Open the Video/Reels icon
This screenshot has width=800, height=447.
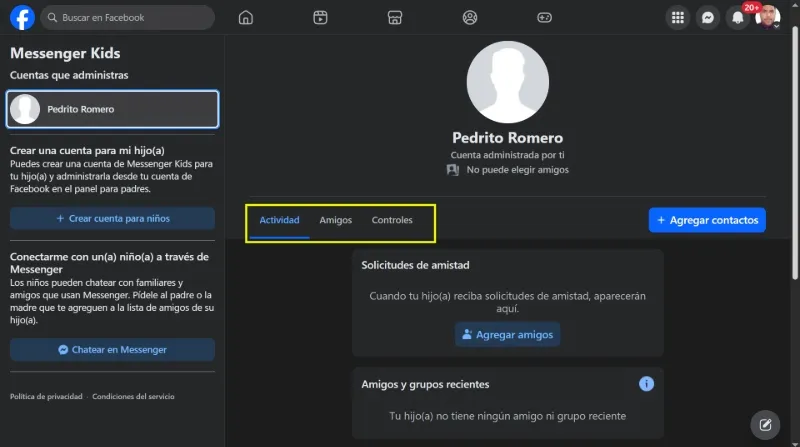point(320,17)
